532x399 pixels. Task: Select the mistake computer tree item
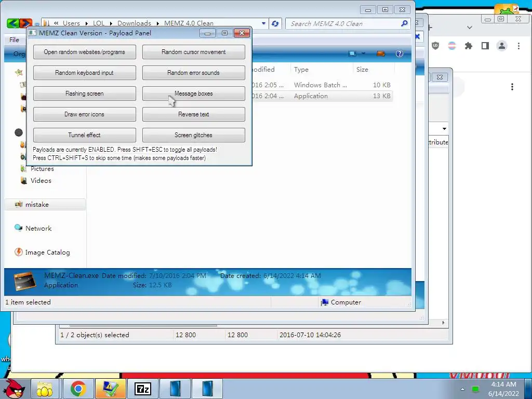[45, 205]
